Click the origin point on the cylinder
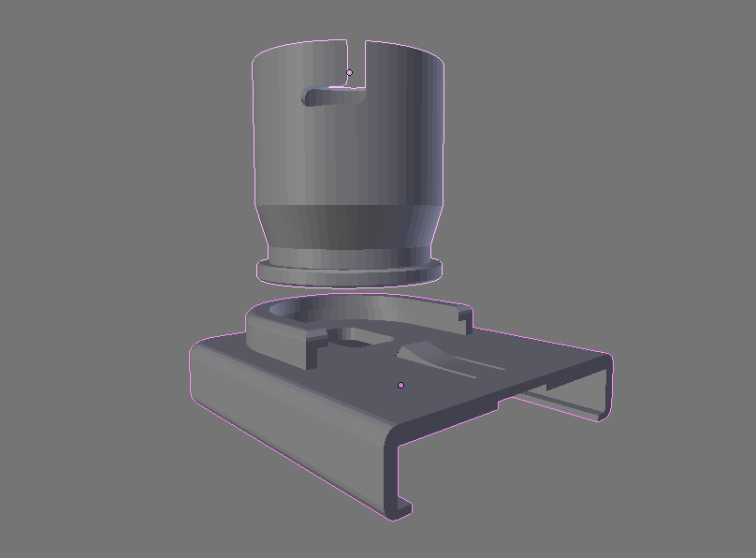756x558 pixels. tap(350, 72)
